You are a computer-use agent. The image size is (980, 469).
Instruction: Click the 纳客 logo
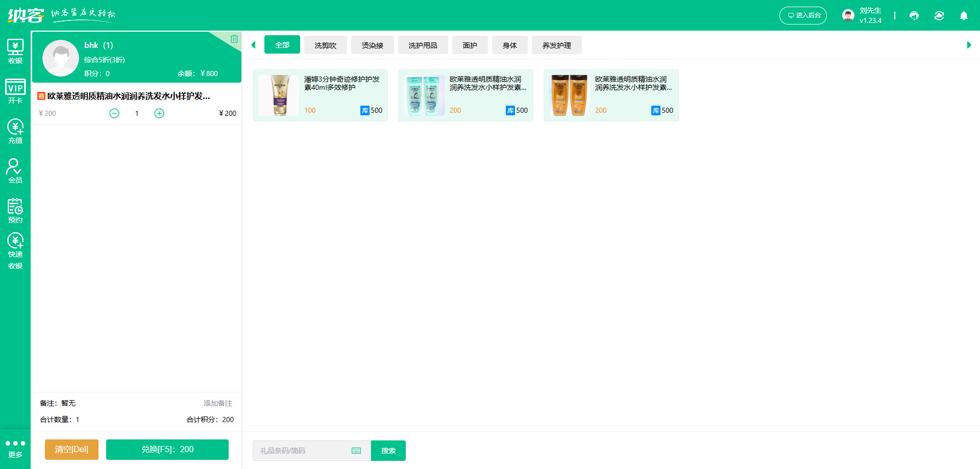[x=26, y=15]
